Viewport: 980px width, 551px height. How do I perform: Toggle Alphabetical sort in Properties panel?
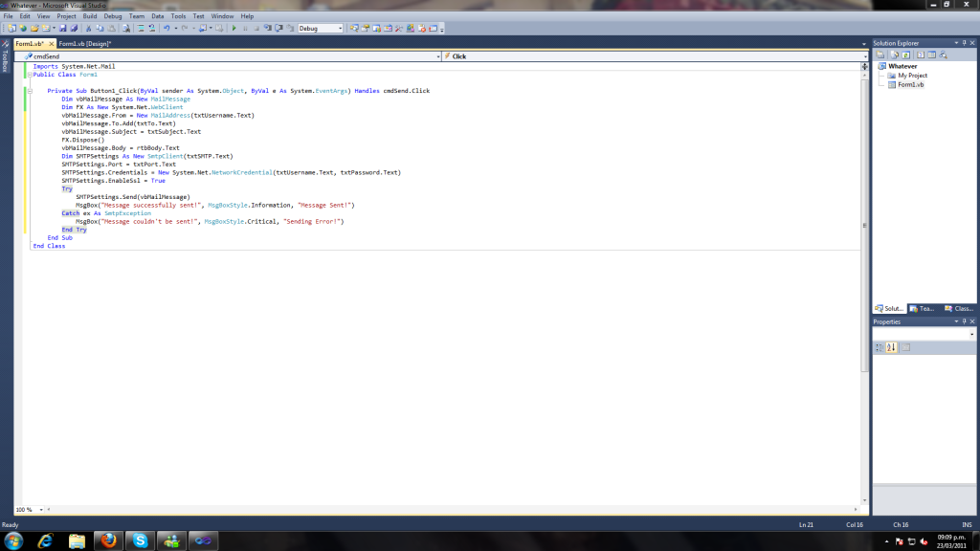[892, 347]
